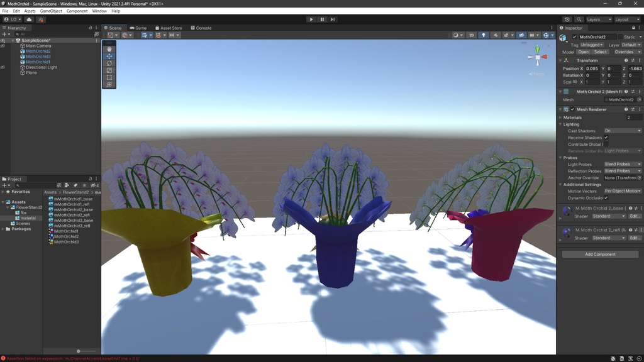Viewport: 644px width, 362px height.
Task: Select the Hand view tool
Action: [x=109, y=49]
